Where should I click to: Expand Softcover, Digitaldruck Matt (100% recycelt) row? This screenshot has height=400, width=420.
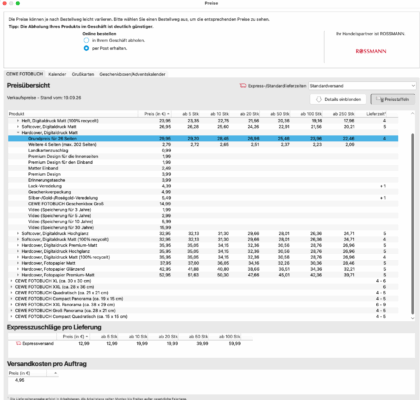click(18, 239)
